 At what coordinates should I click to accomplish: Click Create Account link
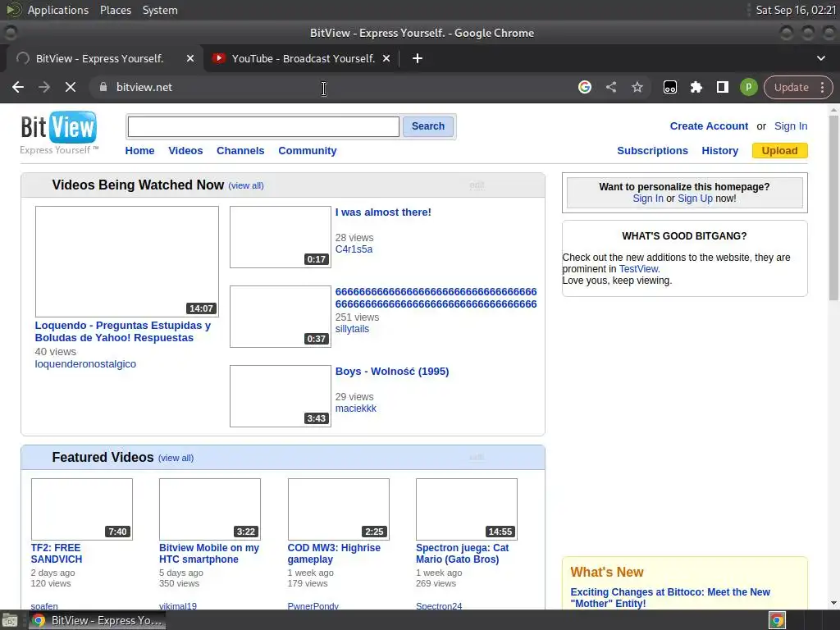pos(709,126)
